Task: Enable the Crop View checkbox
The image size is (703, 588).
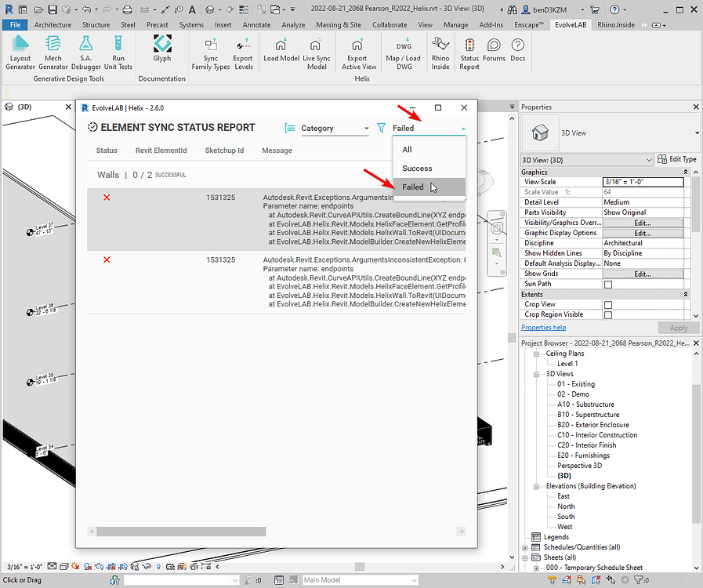Action: tap(608, 305)
